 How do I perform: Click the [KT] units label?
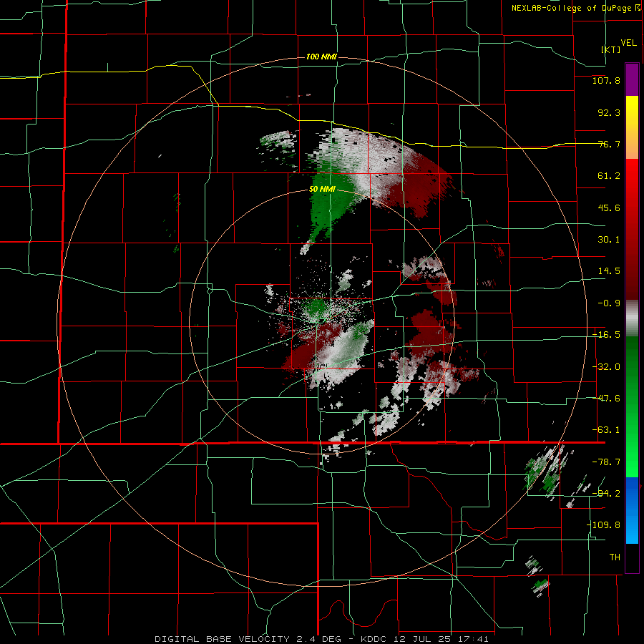click(611, 49)
